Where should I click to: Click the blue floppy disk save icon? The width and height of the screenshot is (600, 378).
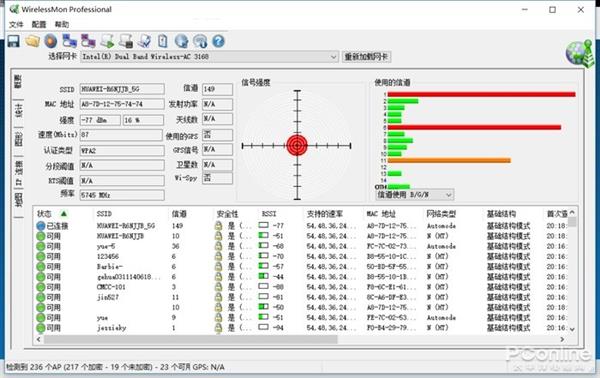(x=14, y=41)
